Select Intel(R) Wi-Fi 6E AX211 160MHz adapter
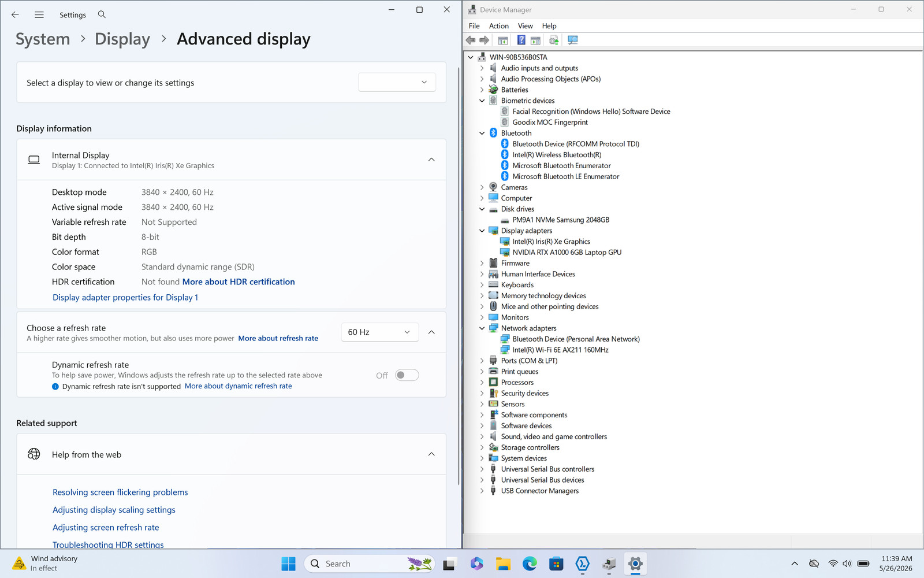The image size is (924, 578). pyautogui.click(x=560, y=350)
